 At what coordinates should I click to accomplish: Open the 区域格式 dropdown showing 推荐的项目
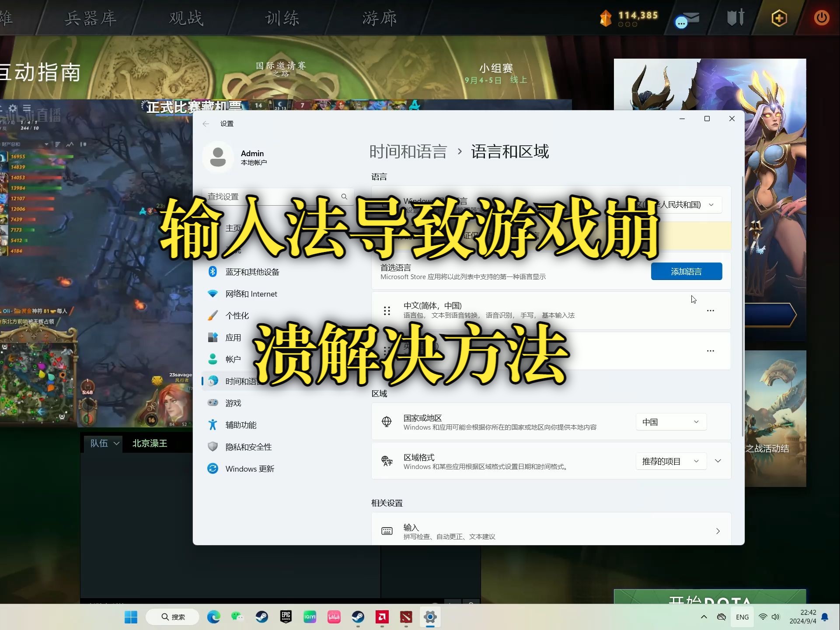(671, 461)
